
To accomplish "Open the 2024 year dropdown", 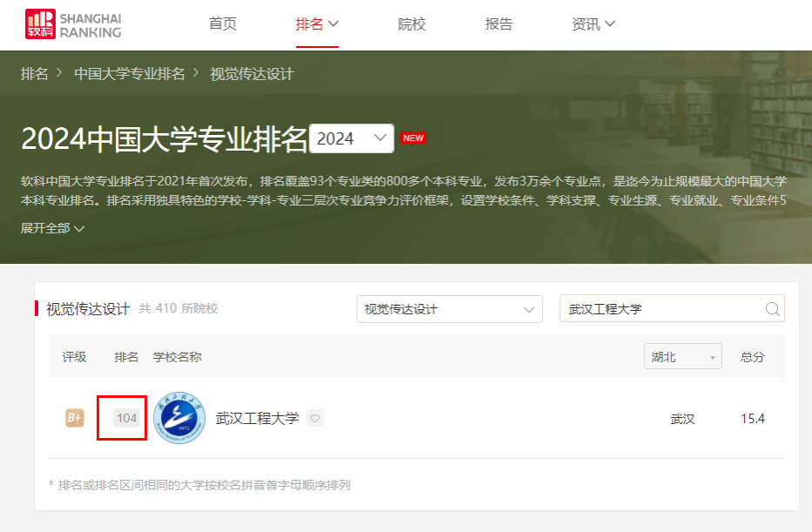I will pos(351,138).
